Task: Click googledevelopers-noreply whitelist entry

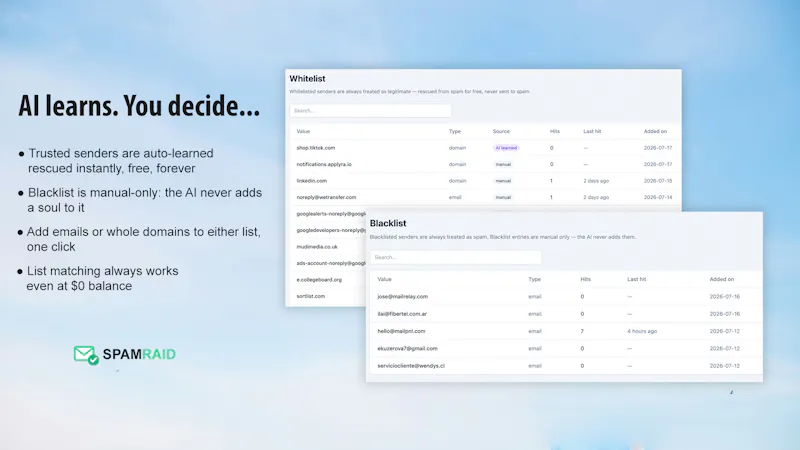Action: coord(331,230)
